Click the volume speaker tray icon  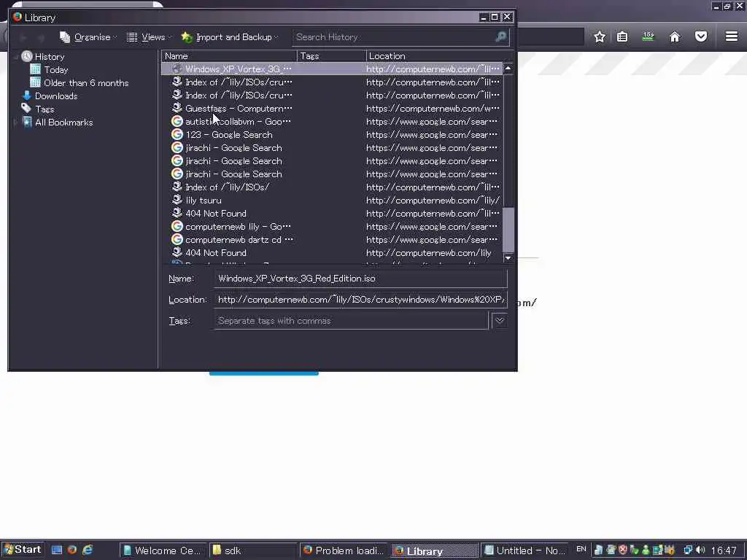(700, 550)
